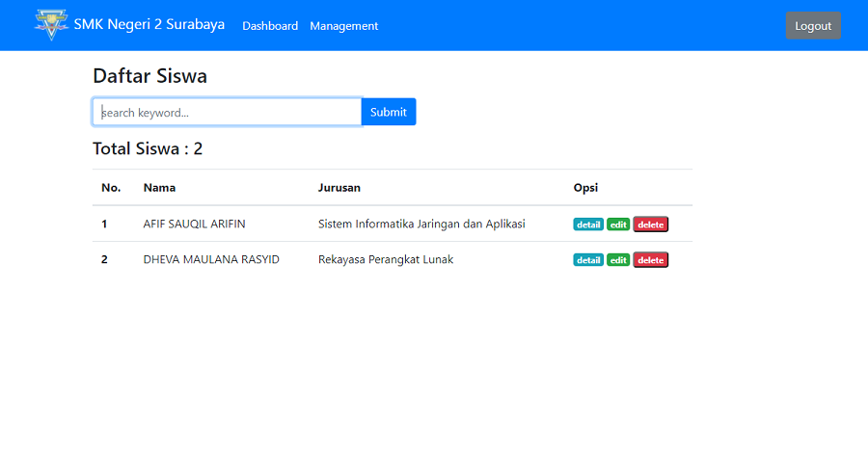Click the Daftar Siswa heading
Viewport: 868px width, 449px height.
point(149,76)
